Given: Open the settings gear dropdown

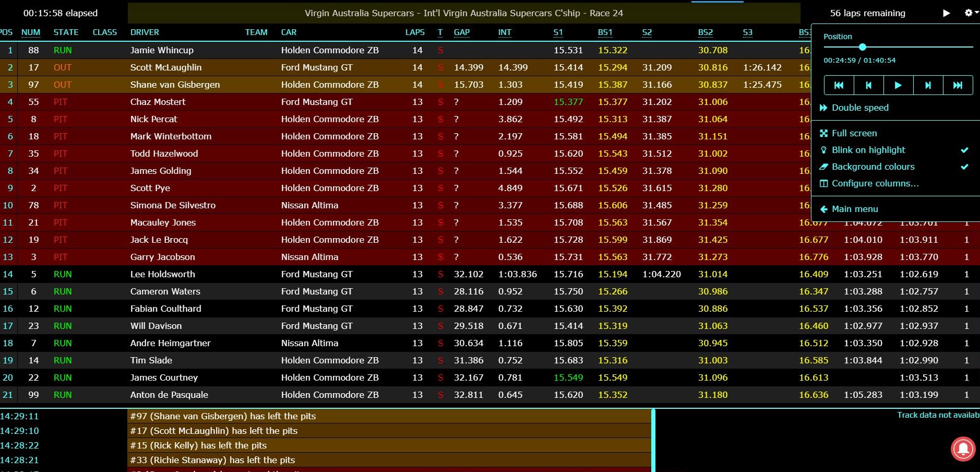Looking at the screenshot, I should point(971,13).
